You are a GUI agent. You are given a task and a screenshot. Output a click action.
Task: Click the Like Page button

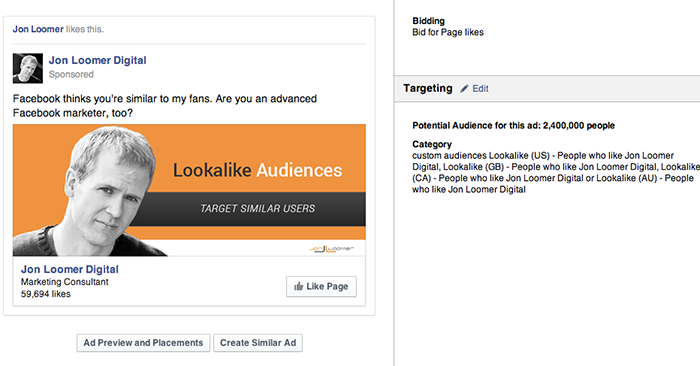click(321, 287)
